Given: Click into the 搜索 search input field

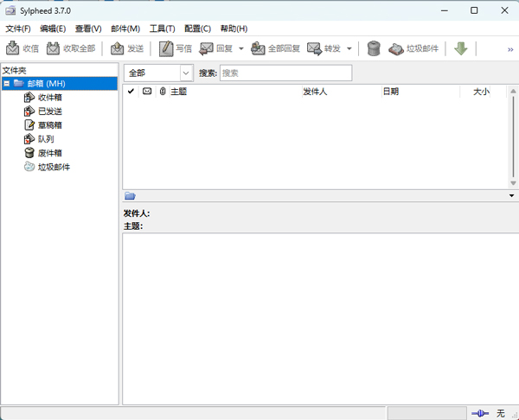Looking at the screenshot, I should 286,73.
